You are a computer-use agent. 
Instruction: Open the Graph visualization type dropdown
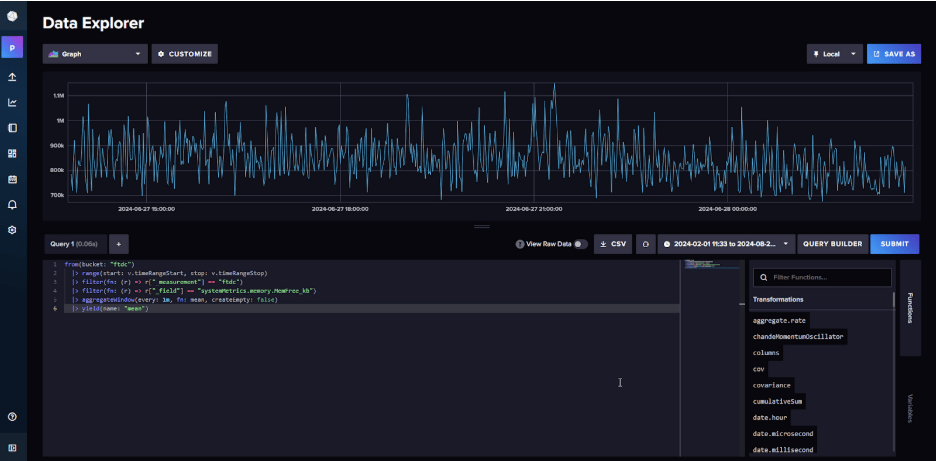click(94, 54)
